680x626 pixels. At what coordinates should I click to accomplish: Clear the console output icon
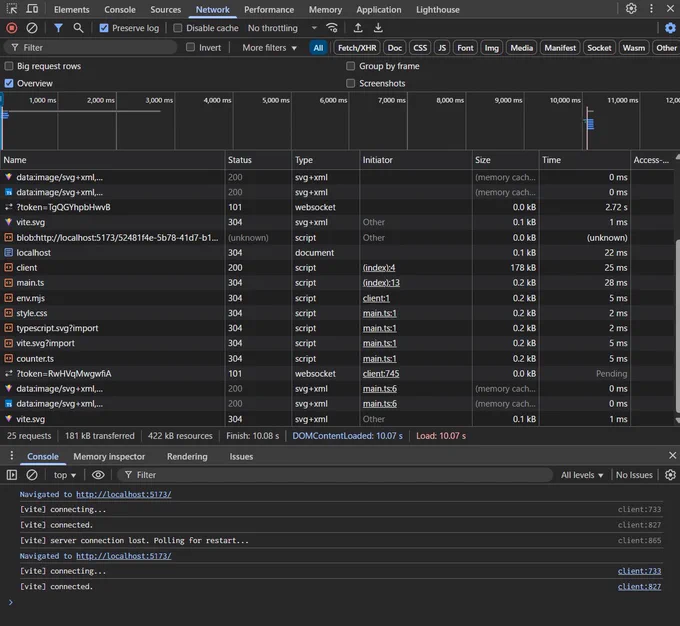point(32,475)
